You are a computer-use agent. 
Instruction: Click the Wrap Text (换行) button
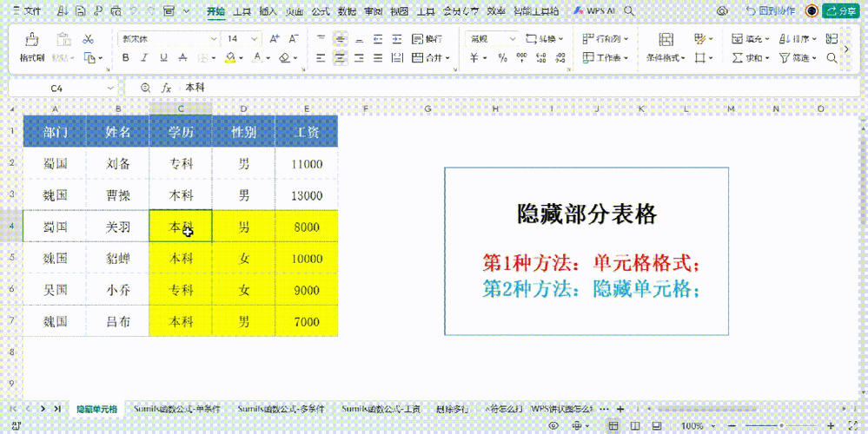[427, 39]
